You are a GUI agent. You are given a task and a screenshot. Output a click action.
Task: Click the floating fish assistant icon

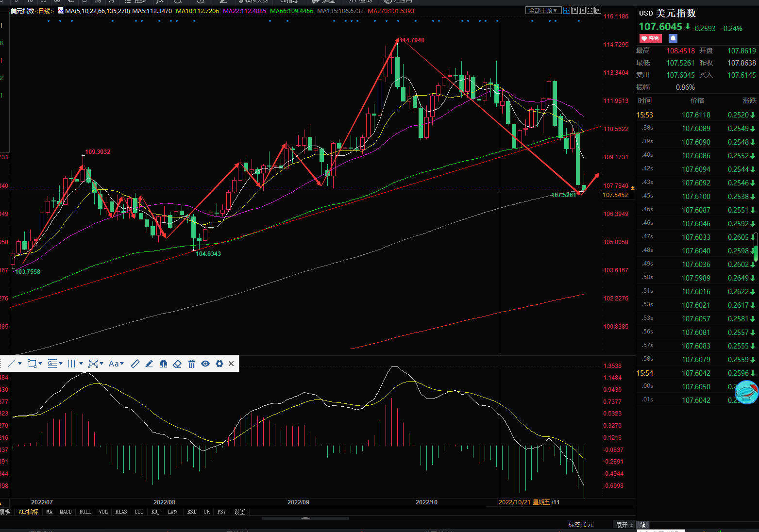(x=747, y=392)
